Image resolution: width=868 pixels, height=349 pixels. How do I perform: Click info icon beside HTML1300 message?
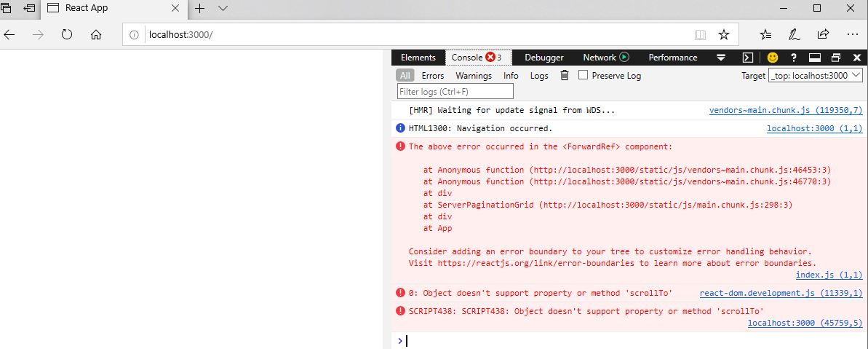pos(400,128)
